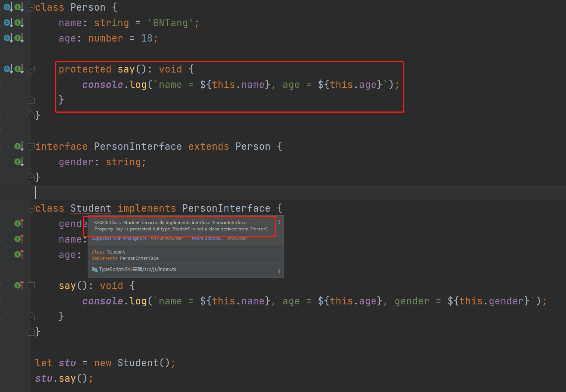Image resolution: width=566 pixels, height=392 pixels.
Task: Click the folder icon before TypeScript path
Action: (95, 269)
